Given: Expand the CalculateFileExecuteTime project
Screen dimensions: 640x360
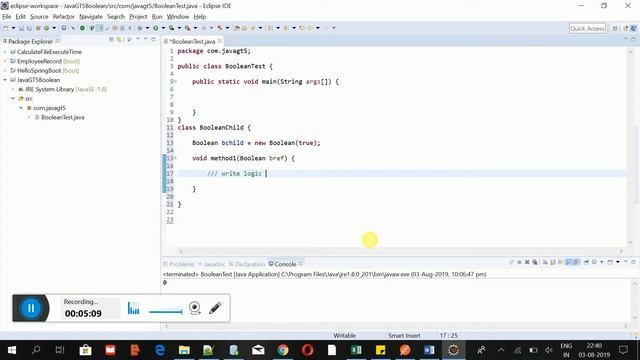Looking at the screenshot, I should (5, 52).
